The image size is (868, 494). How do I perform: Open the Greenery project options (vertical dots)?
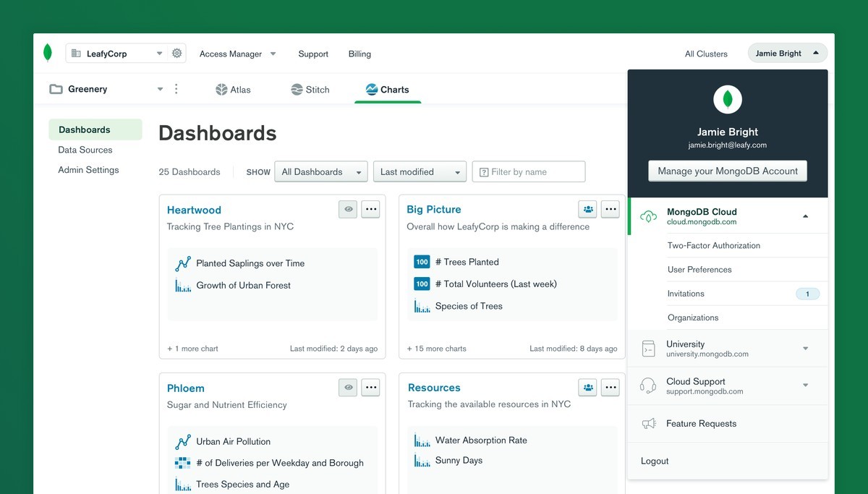[176, 89]
